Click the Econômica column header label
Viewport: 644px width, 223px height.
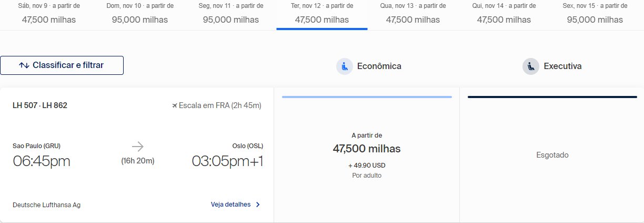click(379, 66)
